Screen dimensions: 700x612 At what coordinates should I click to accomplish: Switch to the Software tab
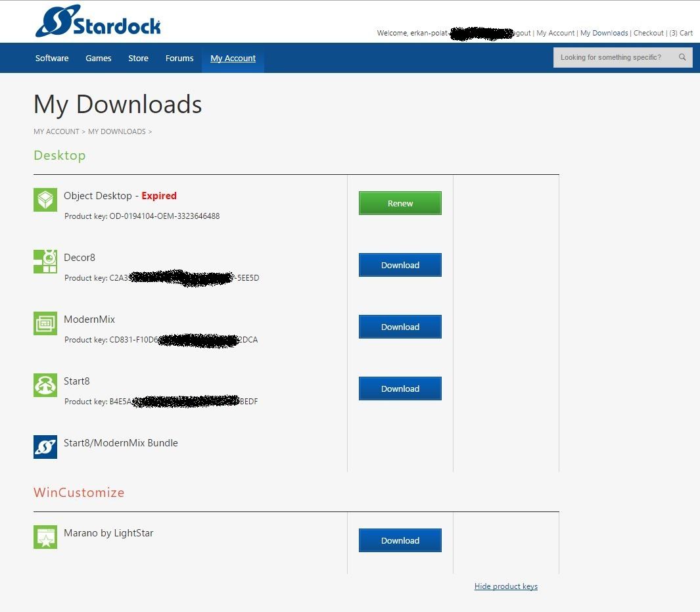tap(51, 58)
